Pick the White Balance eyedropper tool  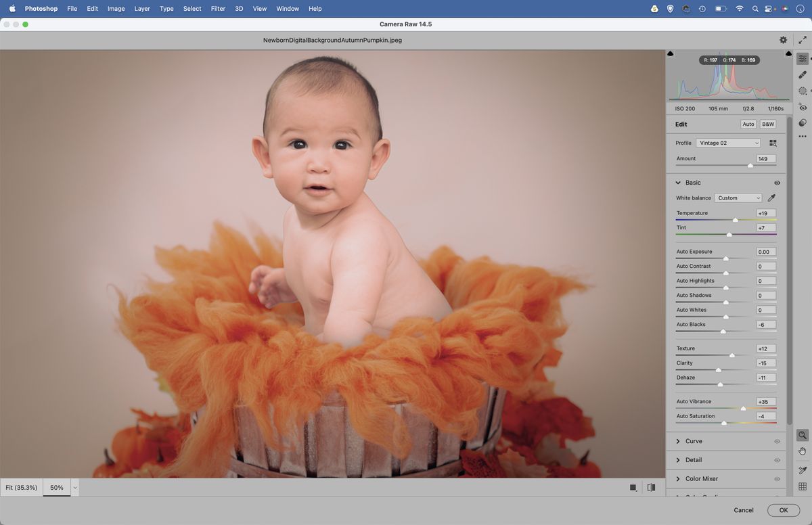771,198
